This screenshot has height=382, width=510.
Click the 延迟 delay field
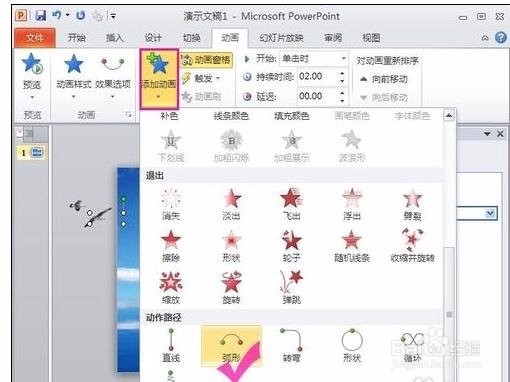click(318, 96)
